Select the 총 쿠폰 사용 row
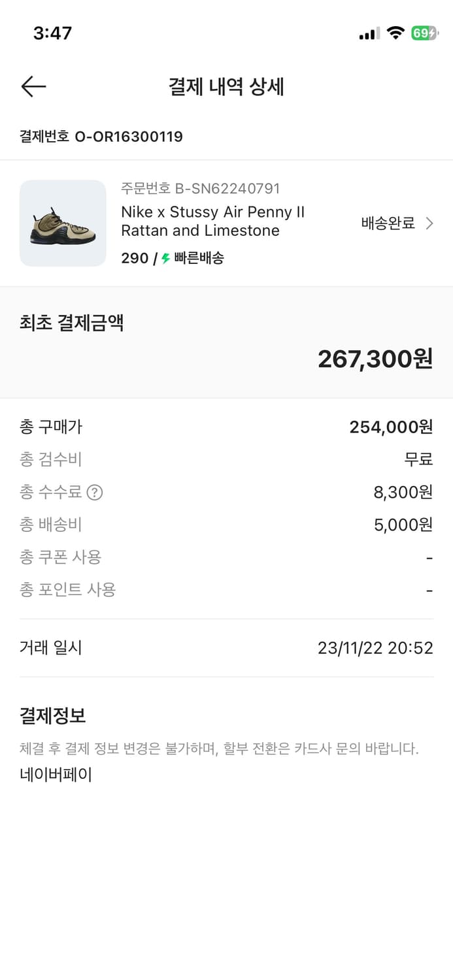 pyautogui.click(x=226, y=557)
